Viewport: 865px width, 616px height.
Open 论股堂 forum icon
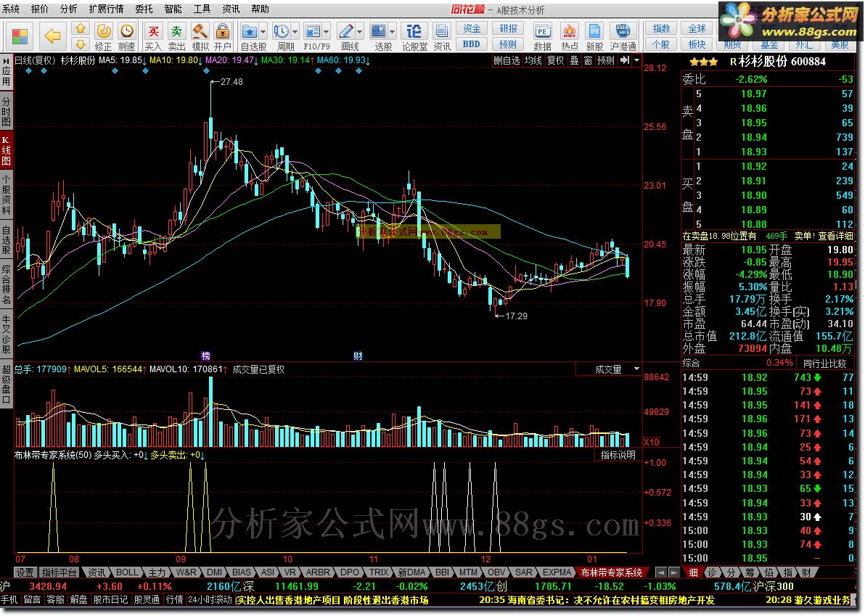pyautogui.click(x=414, y=37)
